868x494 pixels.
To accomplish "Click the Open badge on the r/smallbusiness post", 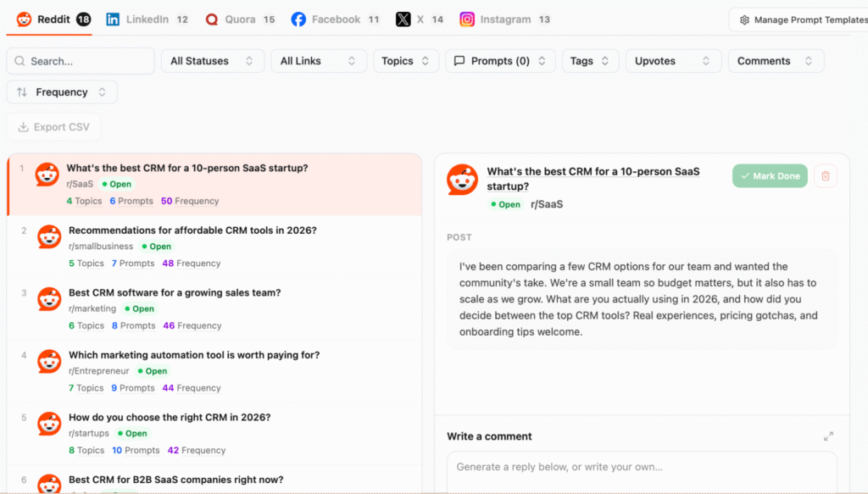I will pos(156,247).
